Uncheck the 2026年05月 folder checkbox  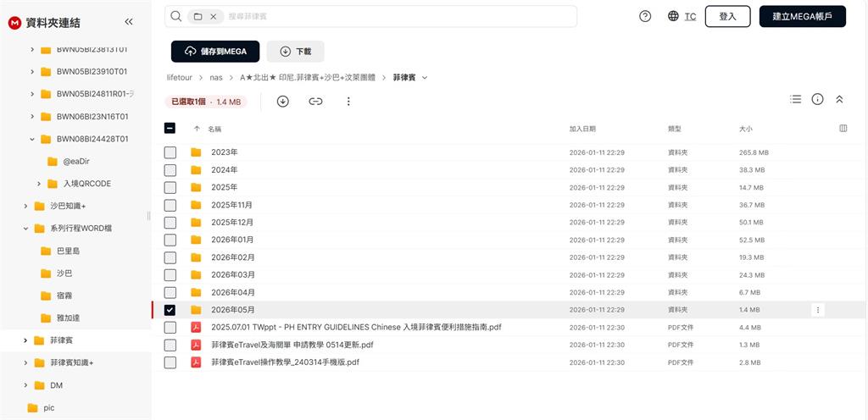[170, 310]
